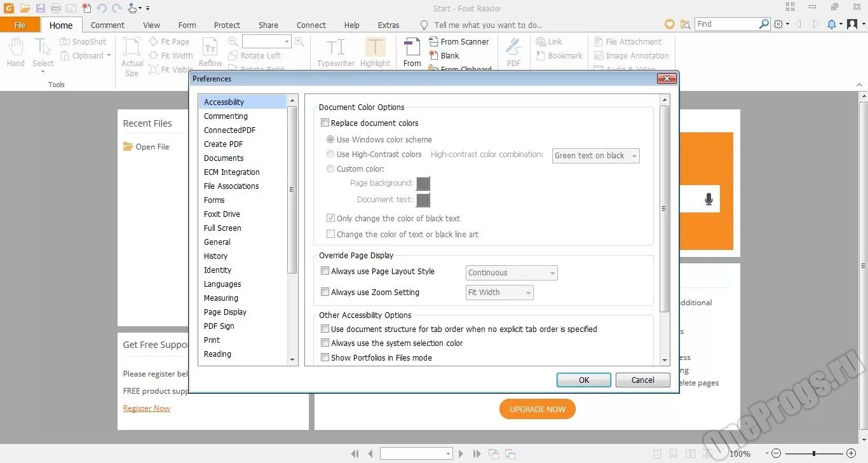
Task: Click OK in the Preferences dialog
Action: point(584,380)
